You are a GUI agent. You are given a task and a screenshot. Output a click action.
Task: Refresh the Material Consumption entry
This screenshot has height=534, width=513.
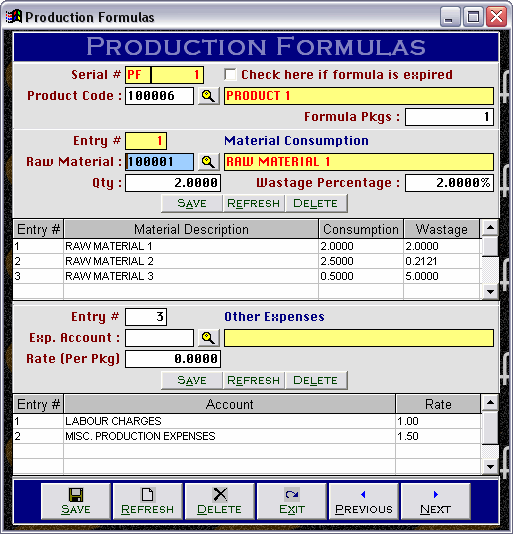[x=253, y=203]
